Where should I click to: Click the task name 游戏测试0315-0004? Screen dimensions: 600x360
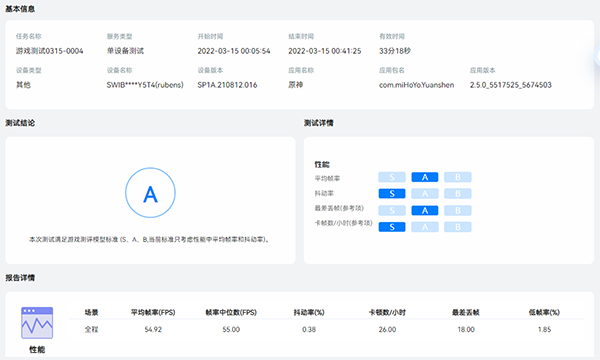click(x=49, y=51)
